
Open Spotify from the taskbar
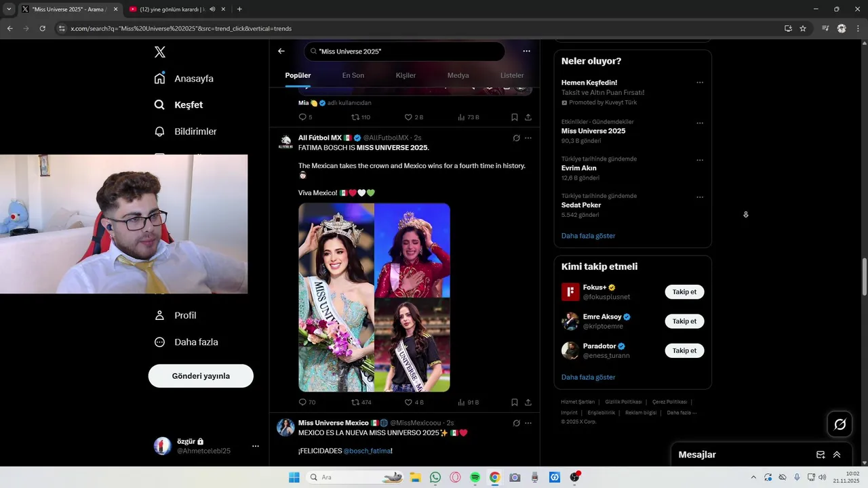point(475,477)
